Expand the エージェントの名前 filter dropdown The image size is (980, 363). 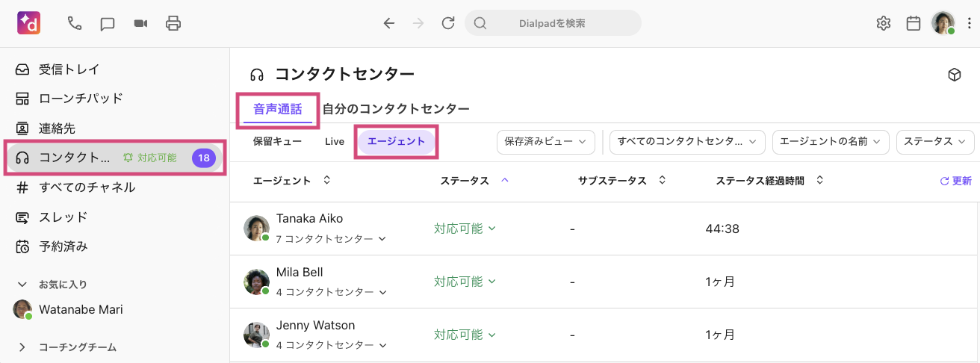[x=830, y=141]
